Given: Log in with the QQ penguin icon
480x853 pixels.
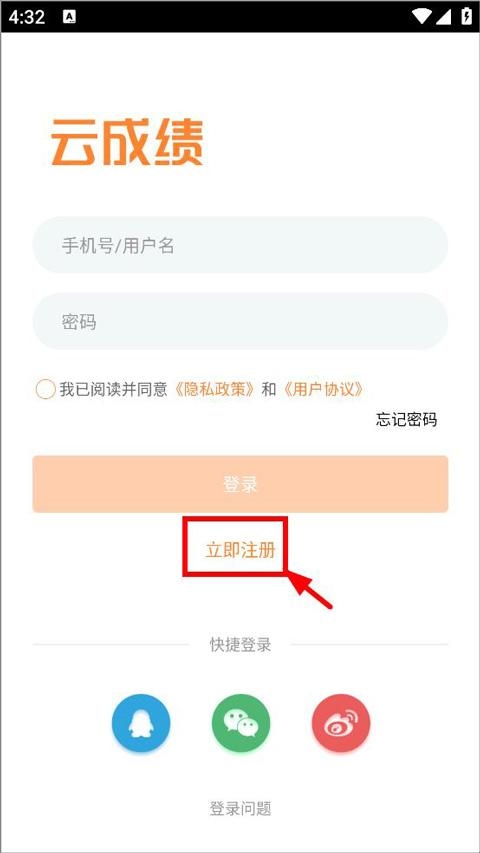Looking at the screenshot, I should coord(141,722).
